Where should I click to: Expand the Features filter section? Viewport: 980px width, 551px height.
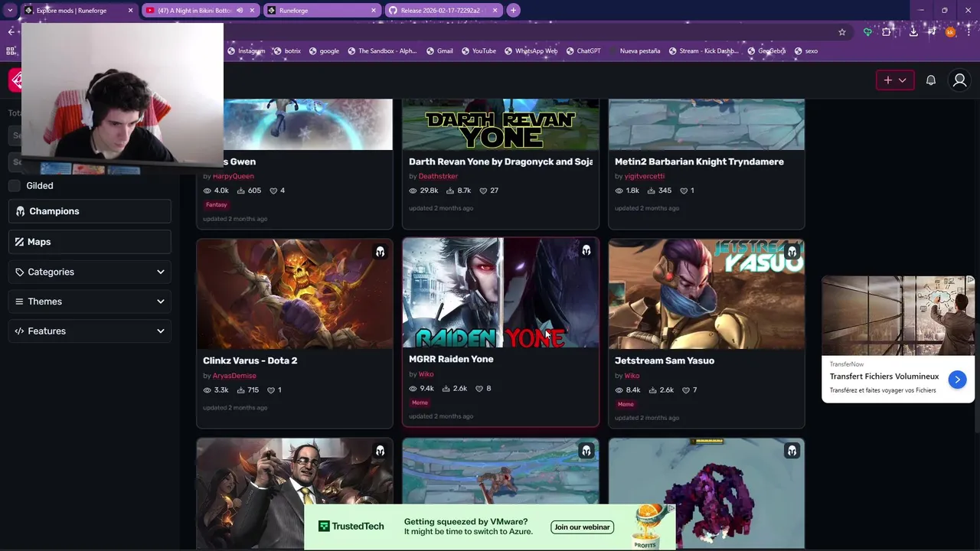click(90, 331)
